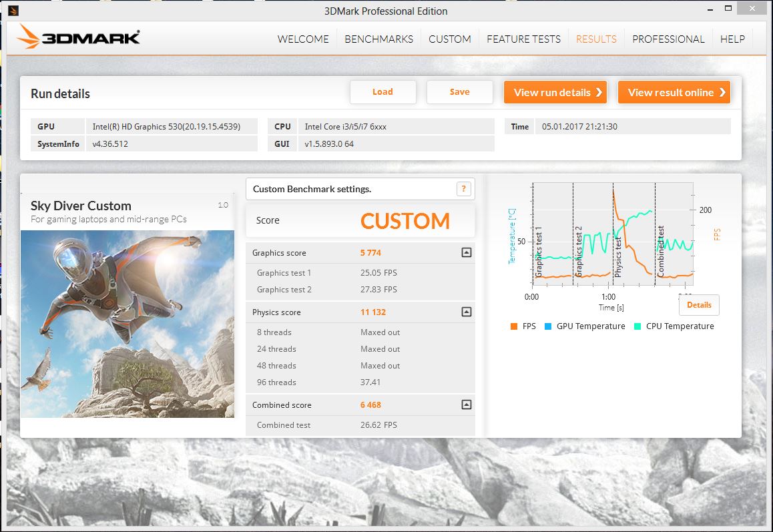Click the GPU Temperature legend label
773x532 pixels.
591,326
